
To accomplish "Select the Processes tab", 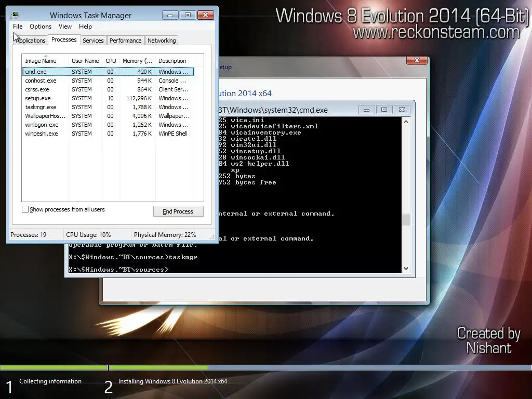I will coord(64,39).
